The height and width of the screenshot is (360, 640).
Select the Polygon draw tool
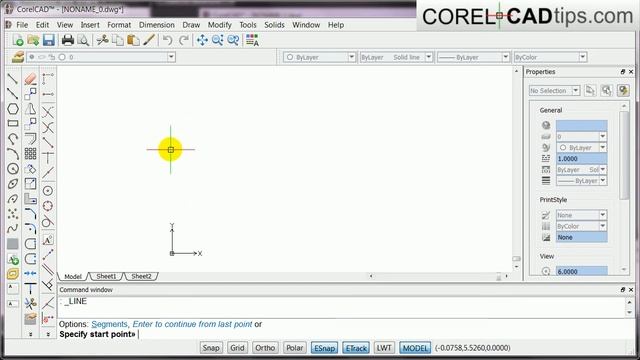[13, 109]
